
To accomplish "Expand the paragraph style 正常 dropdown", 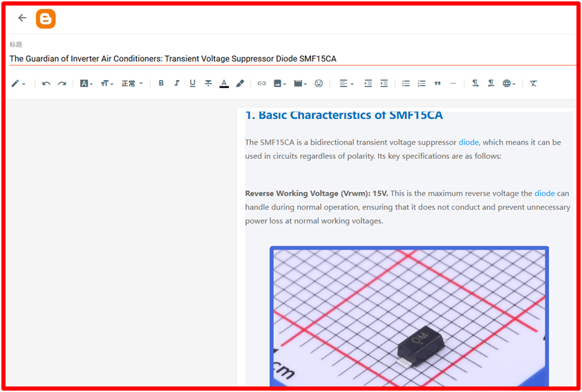I will [132, 84].
